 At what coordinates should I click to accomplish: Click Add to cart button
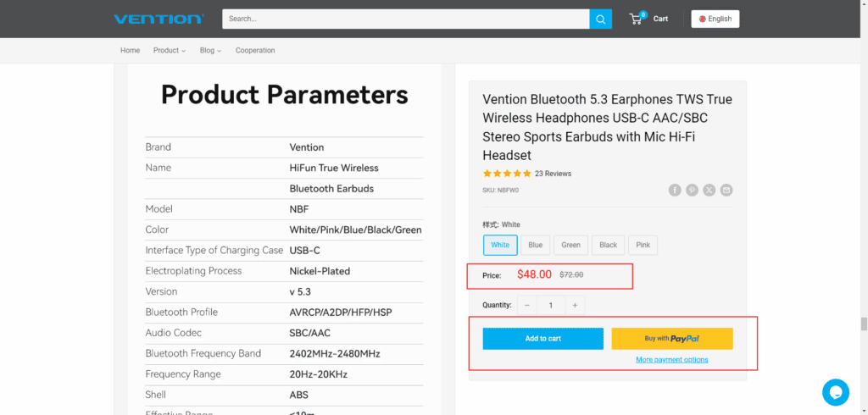tap(543, 339)
